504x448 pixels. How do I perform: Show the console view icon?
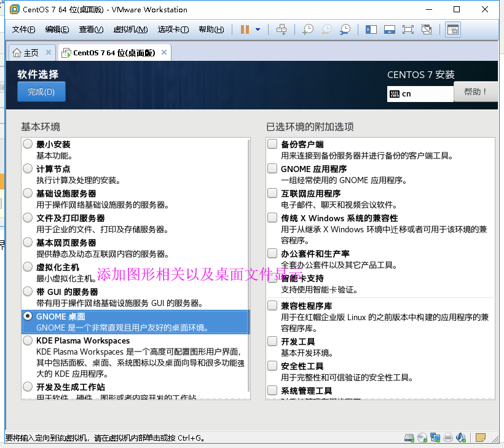click(x=453, y=29)
